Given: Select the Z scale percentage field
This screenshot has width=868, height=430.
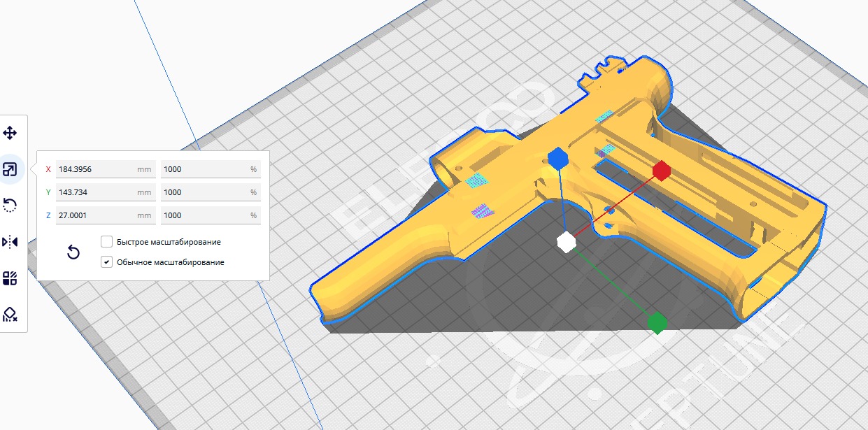Looking at the screenshot, I should pos(203,216).
